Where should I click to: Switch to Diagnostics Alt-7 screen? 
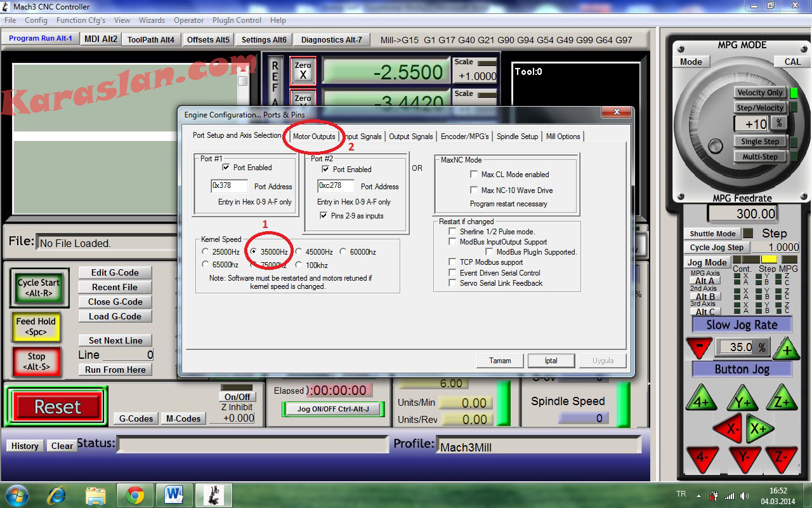click(x=332, y=39)
